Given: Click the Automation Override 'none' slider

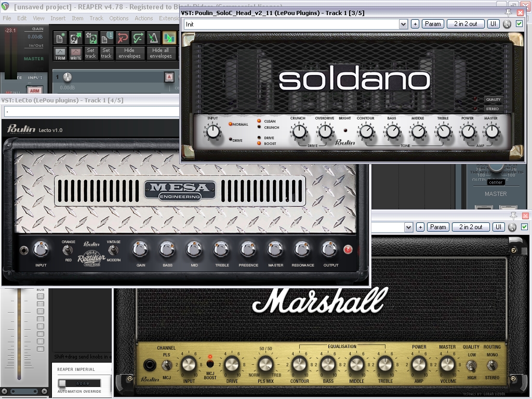Looking at the screenshot, I should coord(79,383).
